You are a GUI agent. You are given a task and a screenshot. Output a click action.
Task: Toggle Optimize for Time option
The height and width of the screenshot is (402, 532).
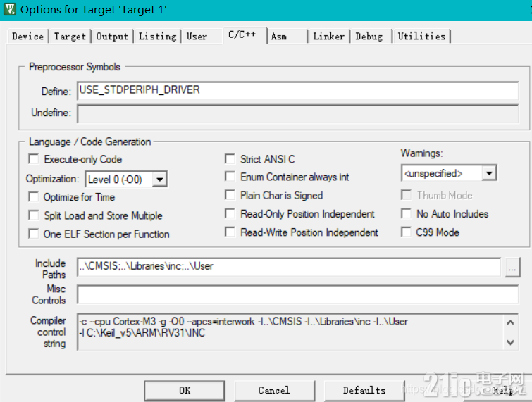[33, 196]
